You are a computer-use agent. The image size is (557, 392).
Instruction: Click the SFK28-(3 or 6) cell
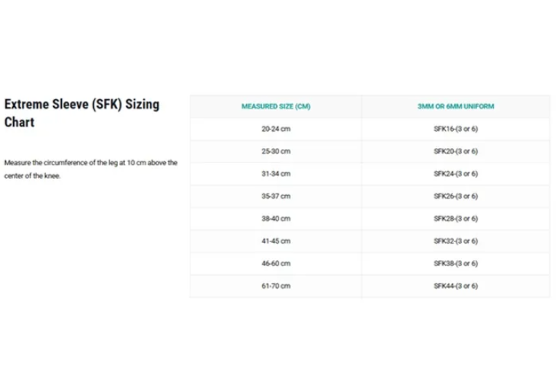point(456,219)
